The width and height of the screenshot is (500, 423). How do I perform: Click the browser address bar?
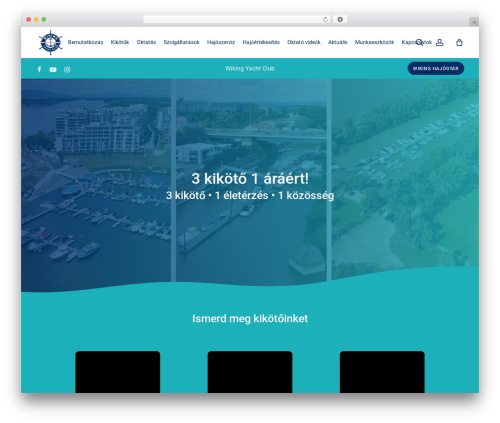pyautogui.click(x=237, y=19)
